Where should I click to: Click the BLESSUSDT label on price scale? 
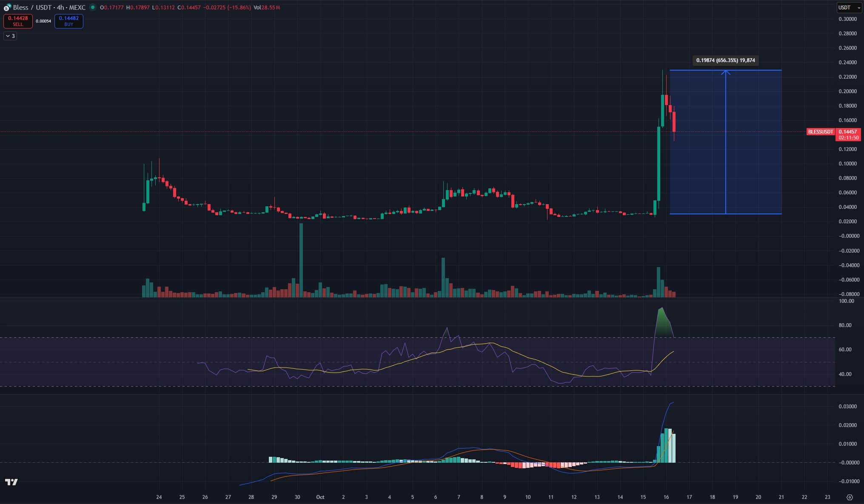(821, 132)
